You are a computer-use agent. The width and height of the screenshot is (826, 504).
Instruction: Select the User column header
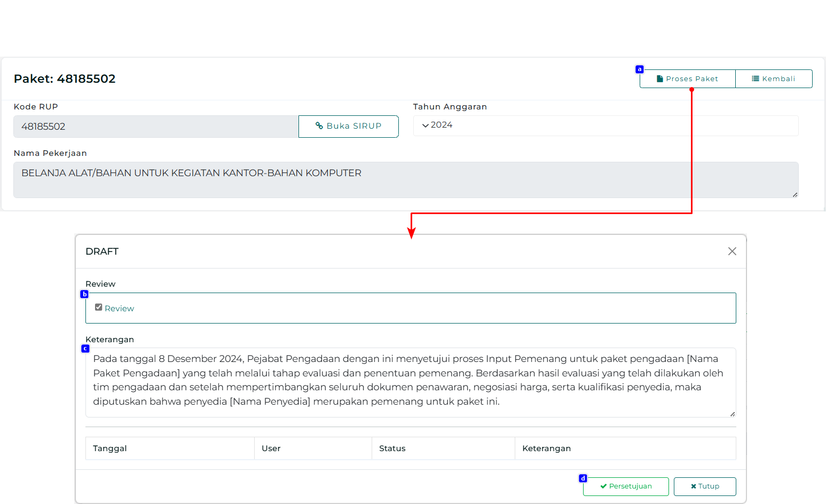[271, 448]
